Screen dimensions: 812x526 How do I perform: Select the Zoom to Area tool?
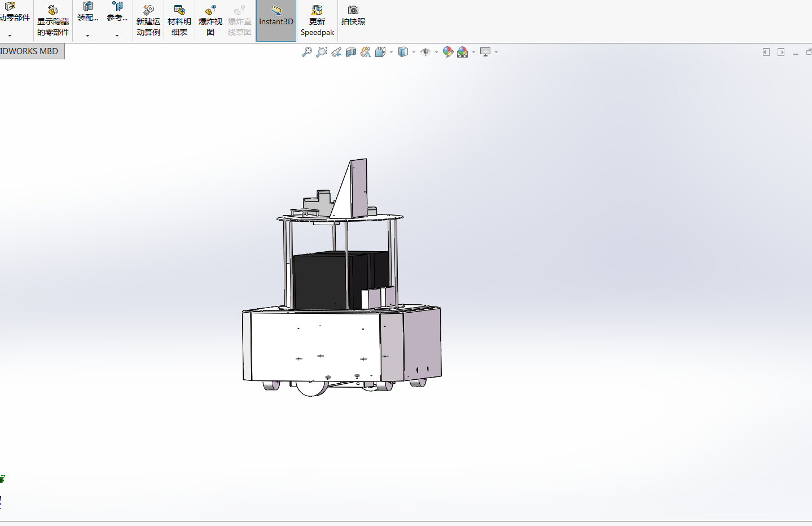point(322,52)
